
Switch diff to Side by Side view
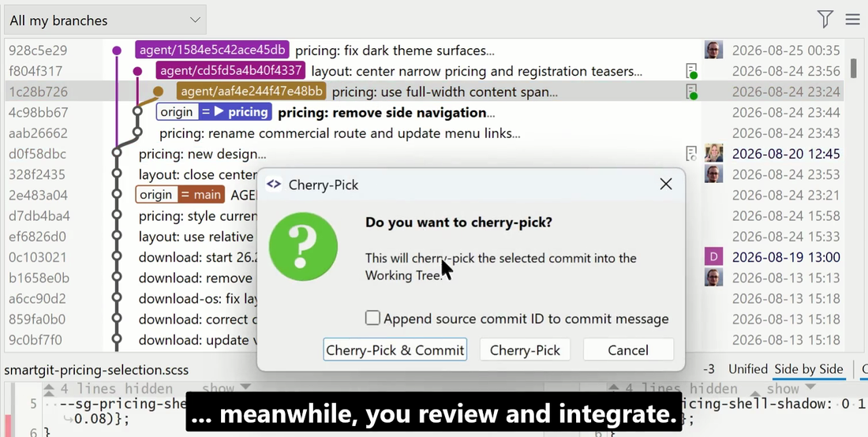[808, 369]
